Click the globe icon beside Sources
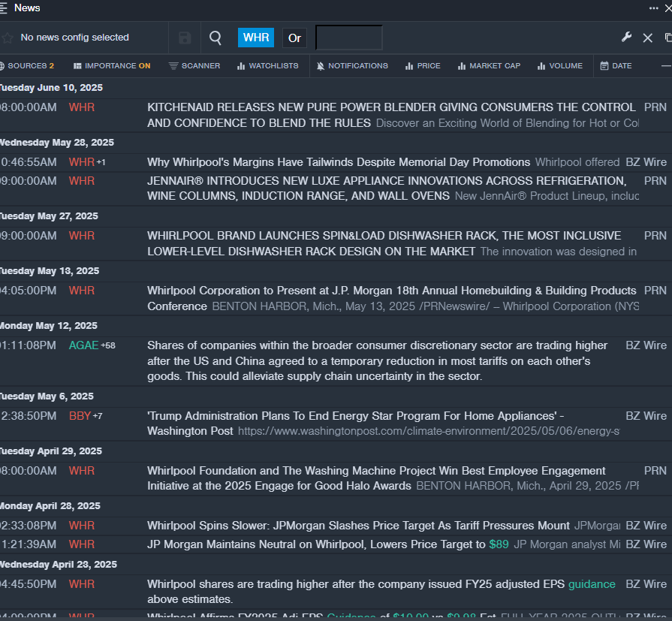672x621 pixels. tap(2, 65)
